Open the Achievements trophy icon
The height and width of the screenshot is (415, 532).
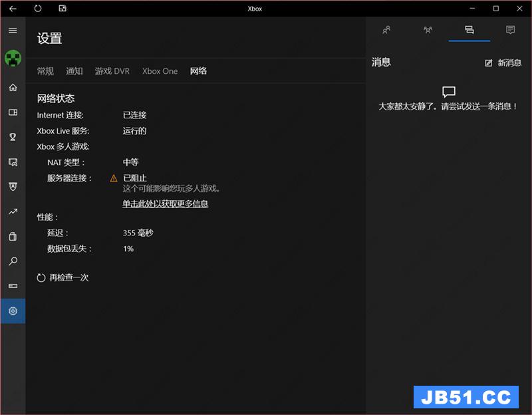pos(13,137)
